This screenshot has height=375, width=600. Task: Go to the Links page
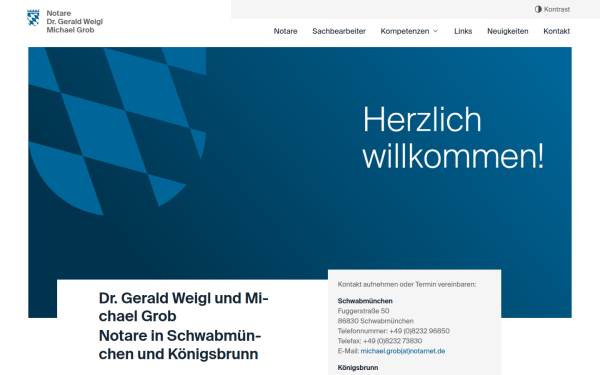(463, 31)
